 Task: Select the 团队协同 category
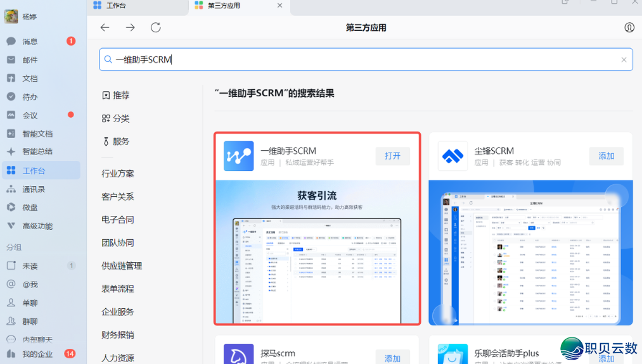point(118,243)
